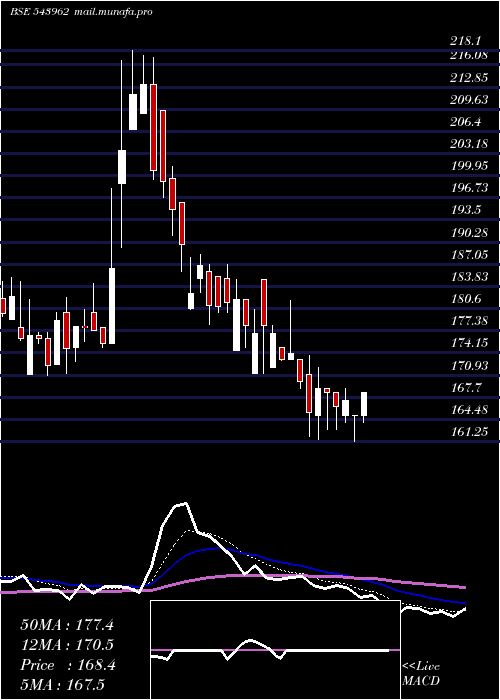This screenshot has height=700, width=500.
Task: Select the 199.95 price axis label
Action: 469,167
